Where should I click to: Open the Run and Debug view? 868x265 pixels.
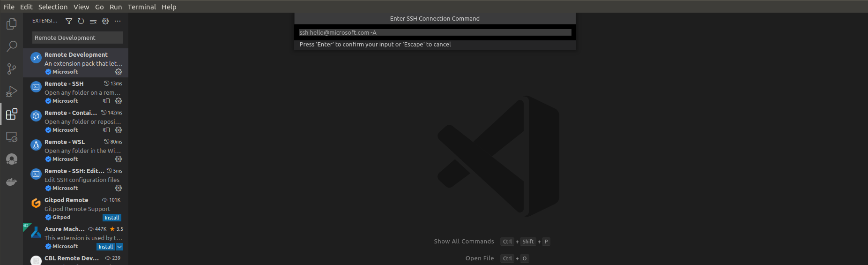pyautogui.click(x=12, y=91)
